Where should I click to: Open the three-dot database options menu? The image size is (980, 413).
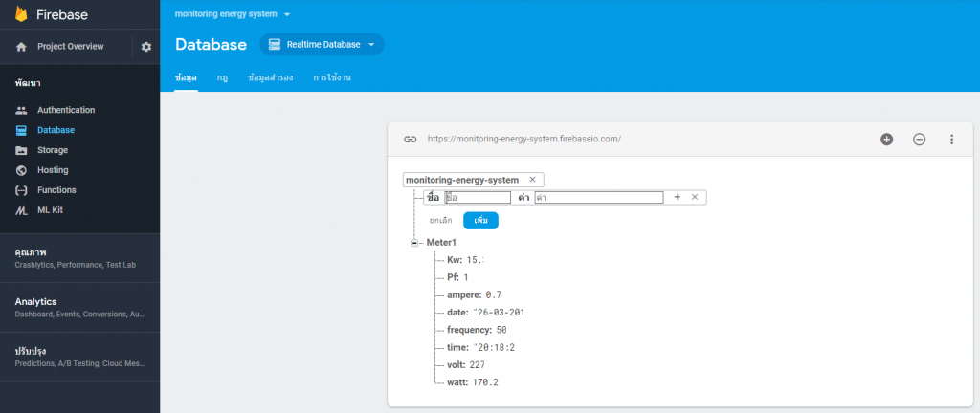point(951,140)
